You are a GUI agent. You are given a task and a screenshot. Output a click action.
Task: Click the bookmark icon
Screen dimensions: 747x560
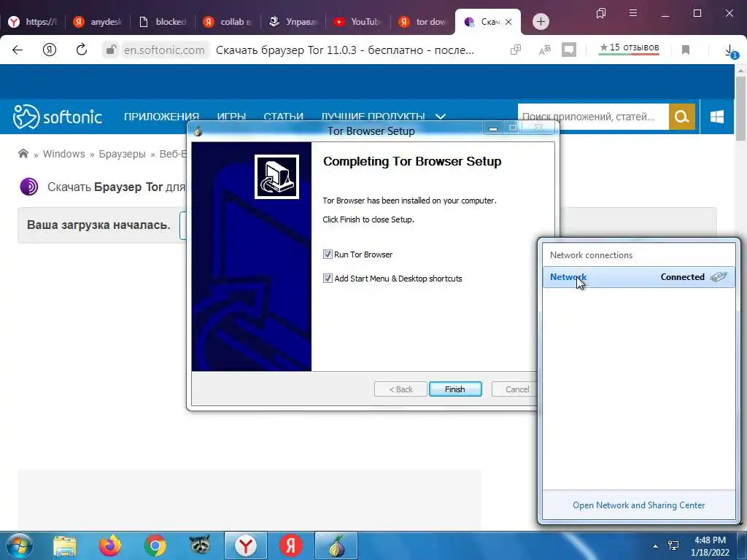686,50
